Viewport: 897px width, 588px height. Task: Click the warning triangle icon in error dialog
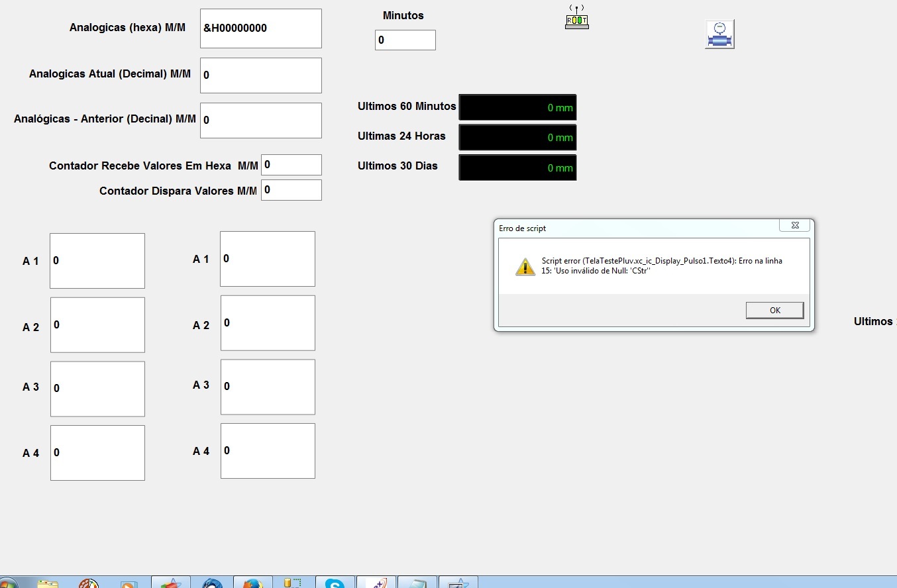coord(525,267)
